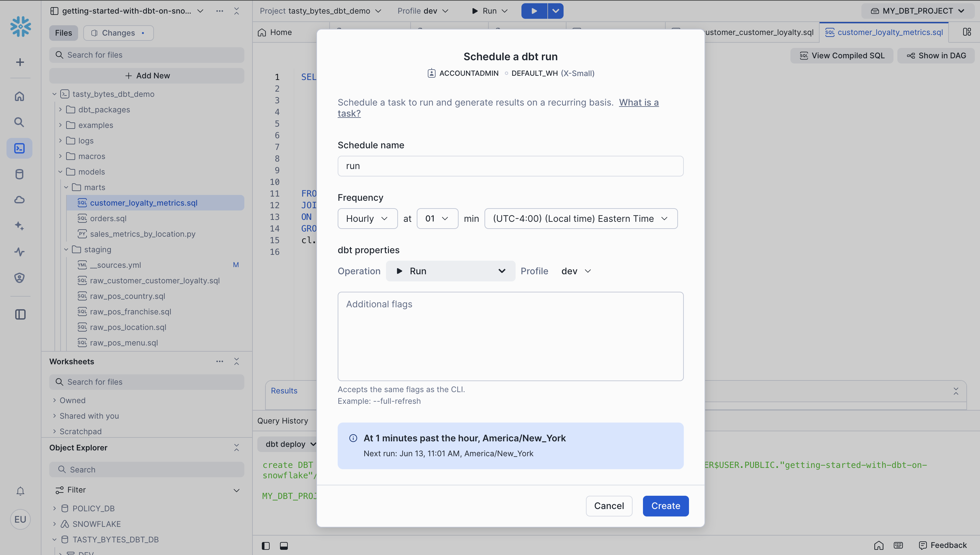
Task: Expand the SNOWFLAKE database node
Action: 54,524
